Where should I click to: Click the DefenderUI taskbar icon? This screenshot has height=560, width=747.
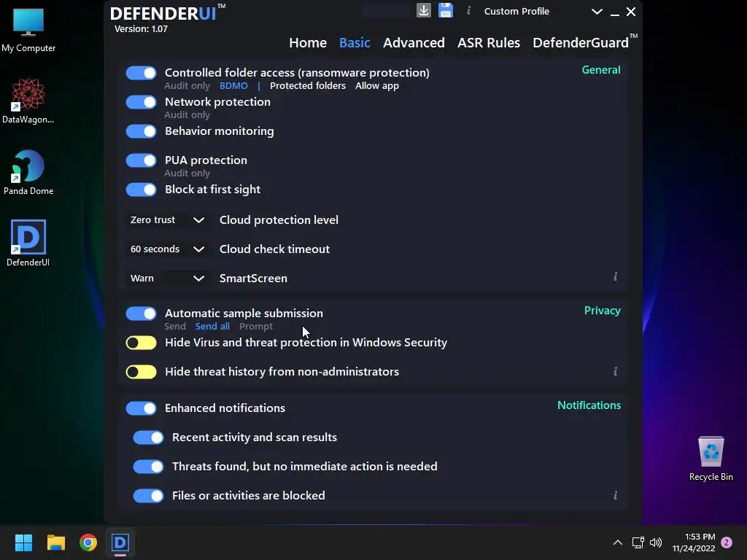(120, 542)
